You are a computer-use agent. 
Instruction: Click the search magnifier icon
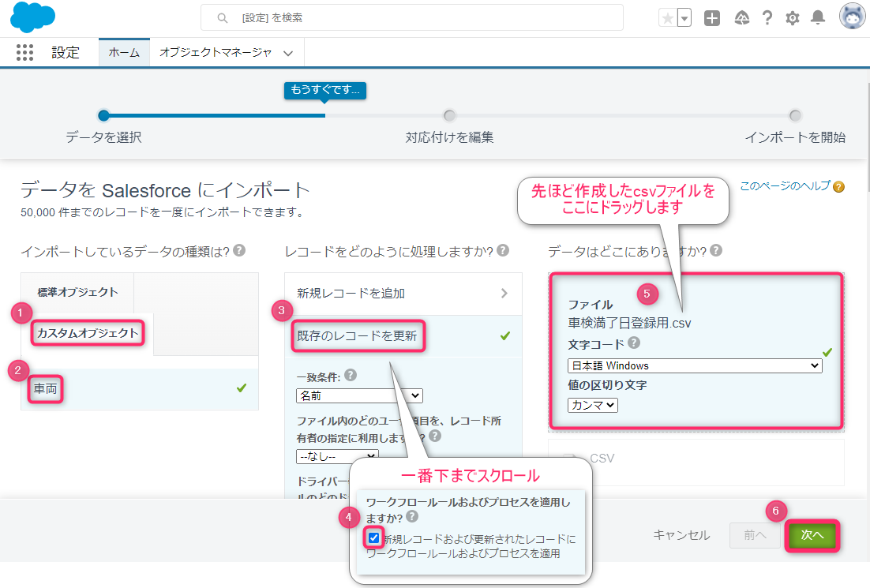click(x=223, y=18)
